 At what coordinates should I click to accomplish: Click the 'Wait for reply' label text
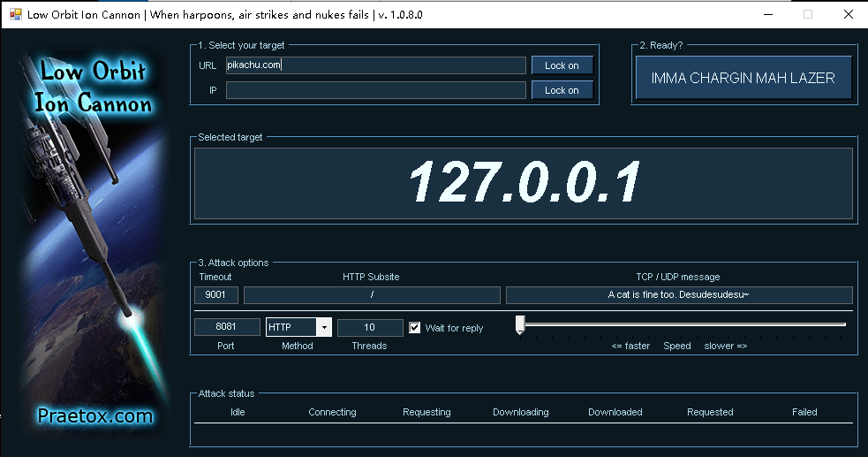pyautogui.click(x=454, y=328)
